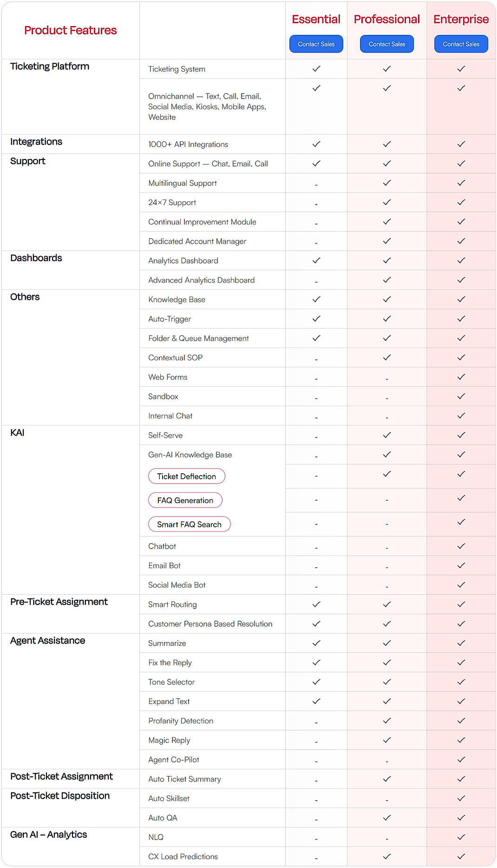Image resolution: width=497 pixels, height=868 pixels.
Task: Click the Professional checkmark for Multilingual Support
Action: (x=386, y=183)
